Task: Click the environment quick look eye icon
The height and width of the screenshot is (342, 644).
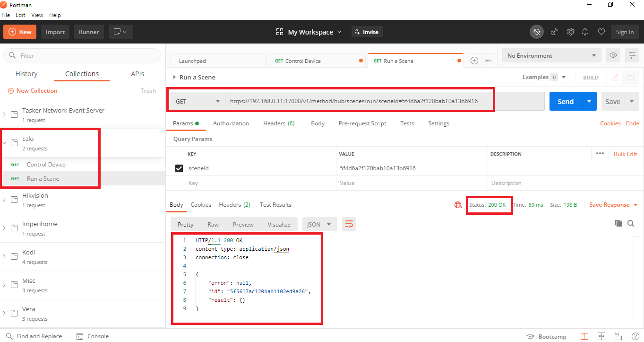Action: [613, 55]
